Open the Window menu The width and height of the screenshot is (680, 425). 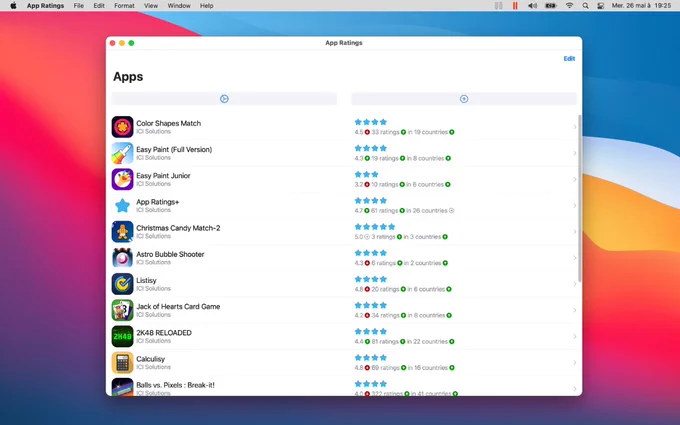(x=179, y=6)
